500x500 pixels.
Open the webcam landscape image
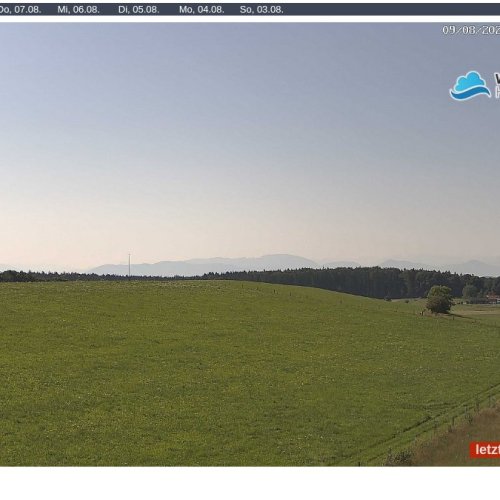[250, 244]
